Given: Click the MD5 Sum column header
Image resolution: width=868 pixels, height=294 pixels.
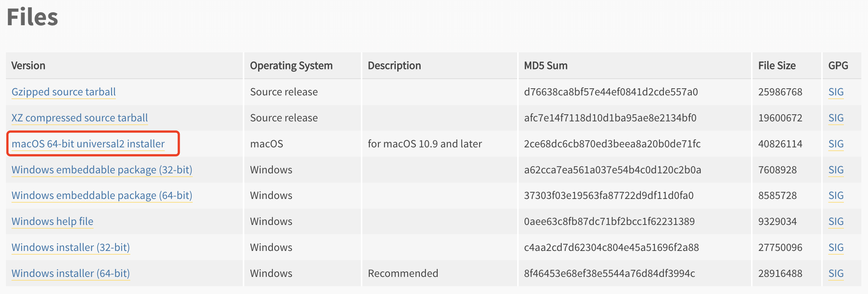Looking at the screenshot, I should [545, 66].
